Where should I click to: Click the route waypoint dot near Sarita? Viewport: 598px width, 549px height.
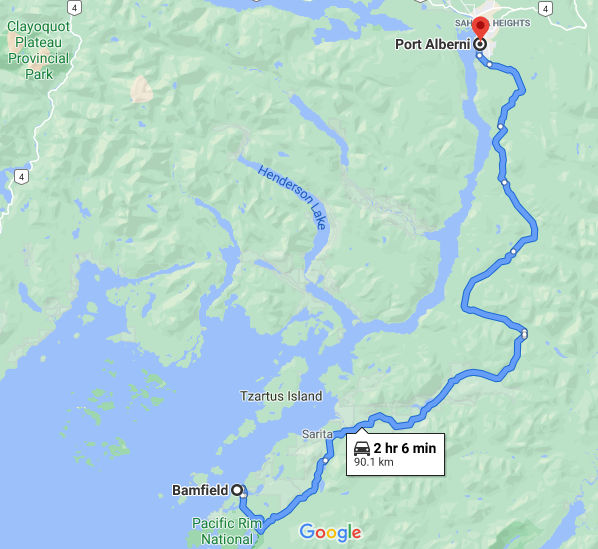pyautogui.click(x=325, y=461)
